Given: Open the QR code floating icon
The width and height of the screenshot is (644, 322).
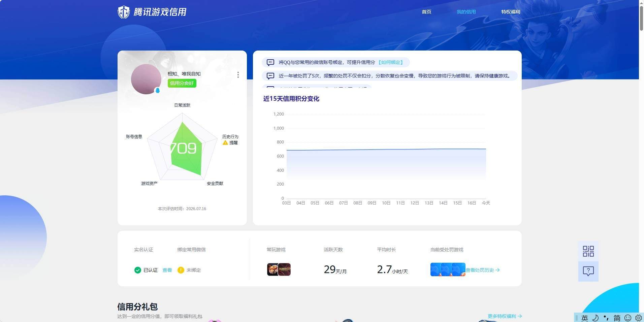Looking at the screenshot, I should tap(588, 251).
